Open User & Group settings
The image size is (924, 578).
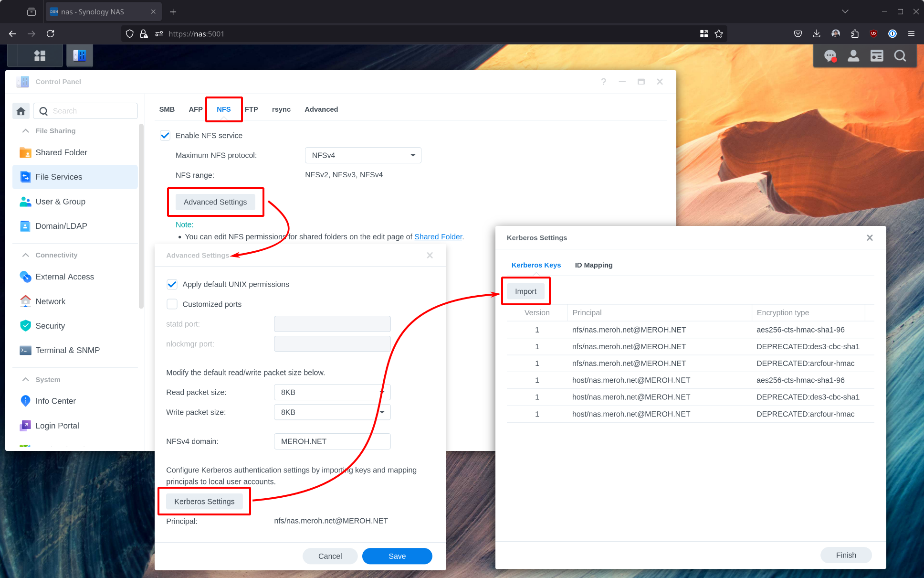tap(60, 201)
